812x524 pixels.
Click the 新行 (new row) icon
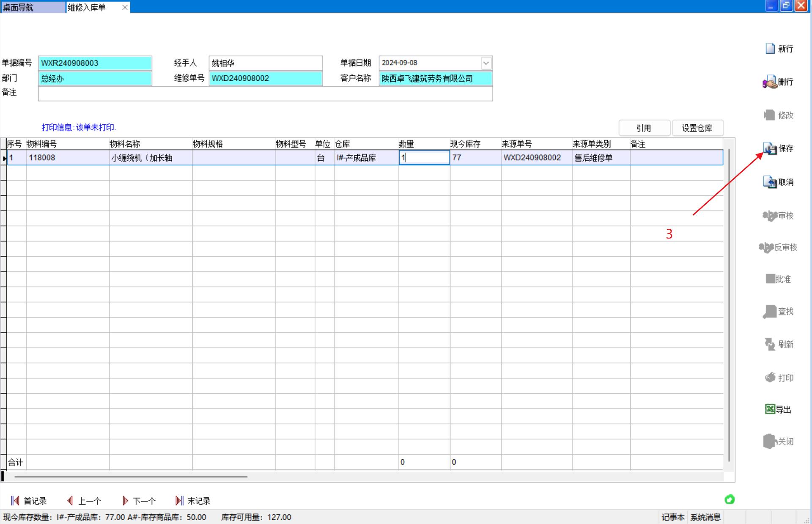point(770,49)
